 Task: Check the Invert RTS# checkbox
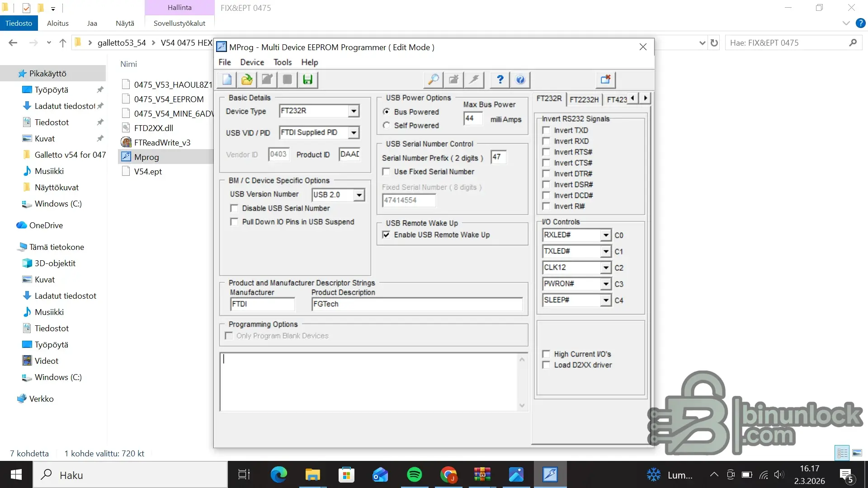pos(546,152)
